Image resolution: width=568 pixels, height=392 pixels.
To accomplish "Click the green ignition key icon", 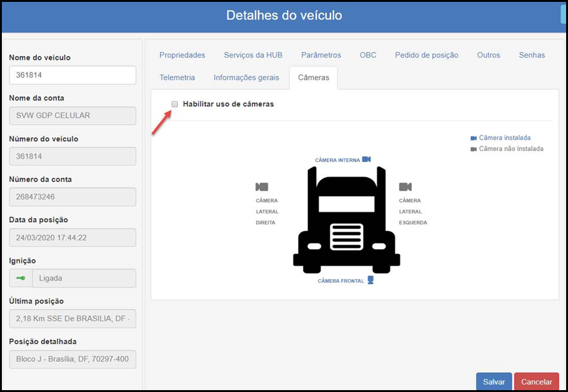I will coord(21,278).
